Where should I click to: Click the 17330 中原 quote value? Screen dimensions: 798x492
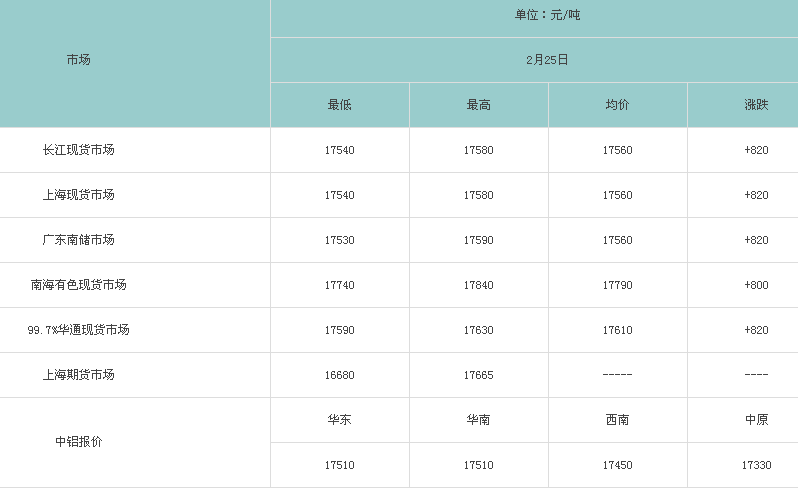pos(756,465)
